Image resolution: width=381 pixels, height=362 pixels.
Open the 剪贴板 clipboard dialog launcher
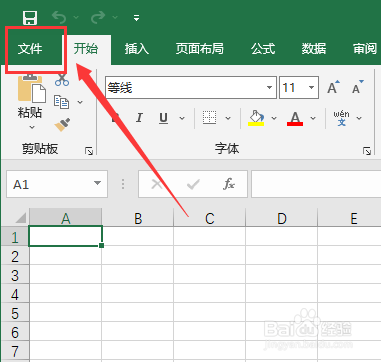coord(89,152)
